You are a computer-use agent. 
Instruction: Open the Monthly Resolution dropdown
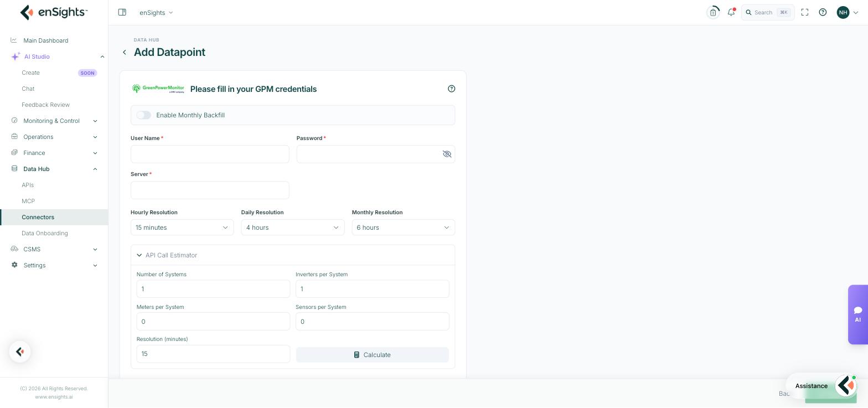click(404, 228)
